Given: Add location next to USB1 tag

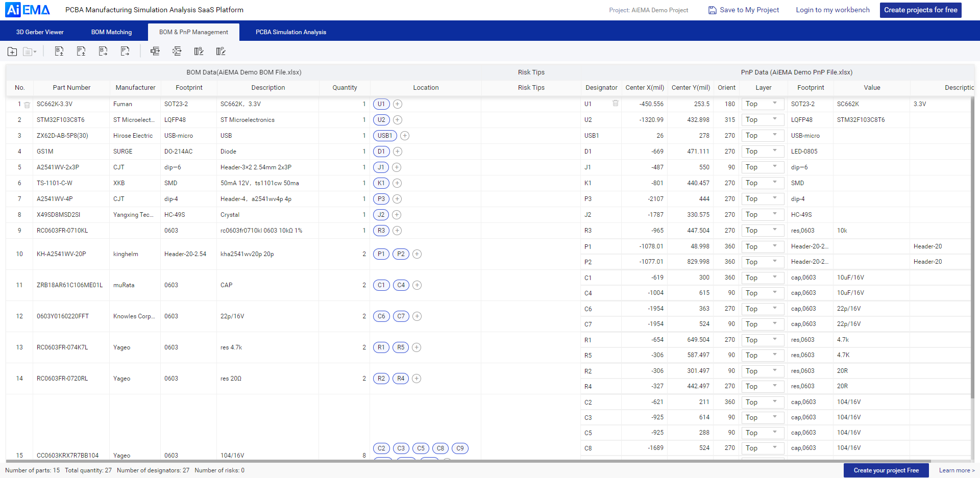Looking at the screenshot, I should [x=405, y=136].
